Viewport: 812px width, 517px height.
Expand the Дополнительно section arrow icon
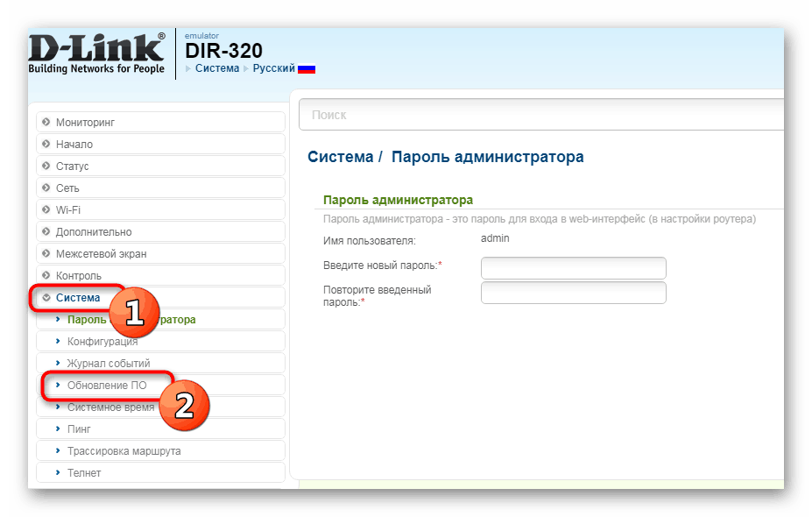point(46,231)
